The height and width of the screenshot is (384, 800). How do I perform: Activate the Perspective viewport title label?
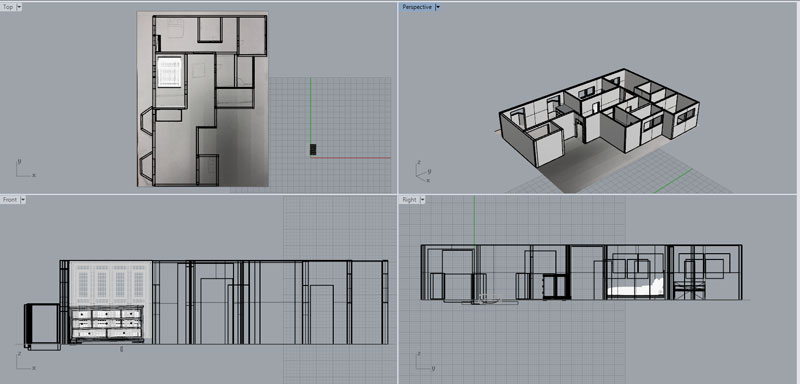[x=417, y=7]
